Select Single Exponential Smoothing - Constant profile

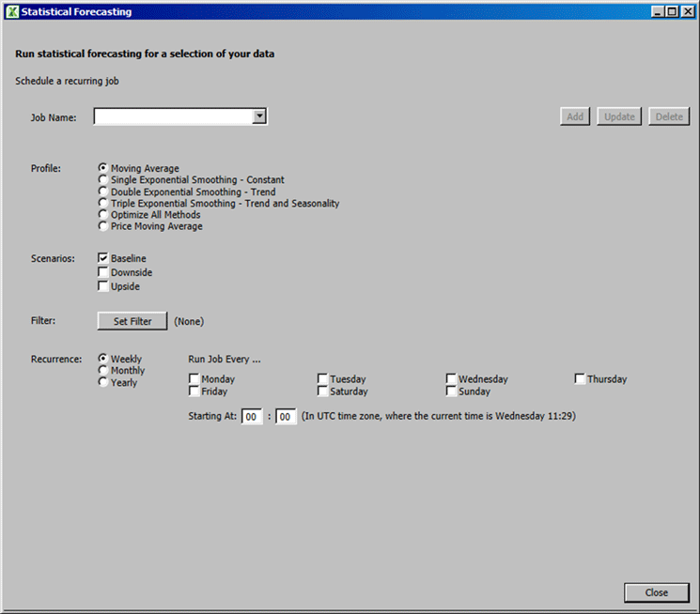[x=103, y=179]
